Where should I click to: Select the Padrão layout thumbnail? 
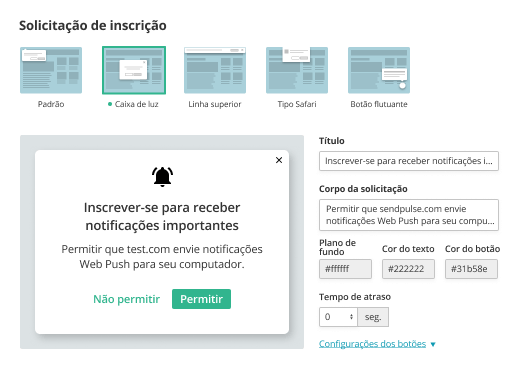(x=51, y=70)
